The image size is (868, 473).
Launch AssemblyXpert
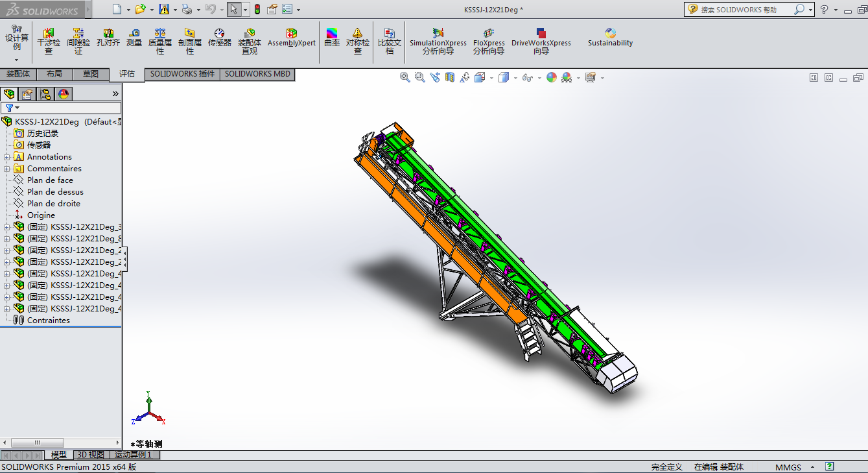pos(292,38)
